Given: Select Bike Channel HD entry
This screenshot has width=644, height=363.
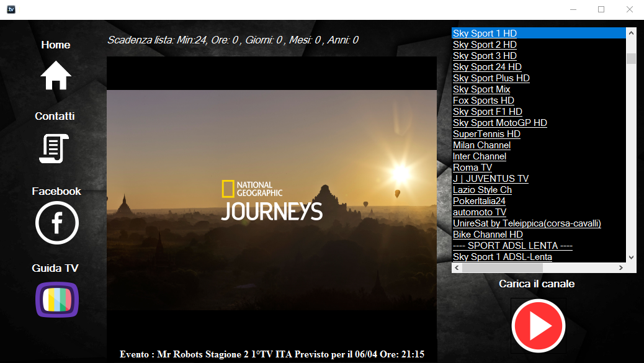Looking at the screenshot, I should (x=488, y=234).
